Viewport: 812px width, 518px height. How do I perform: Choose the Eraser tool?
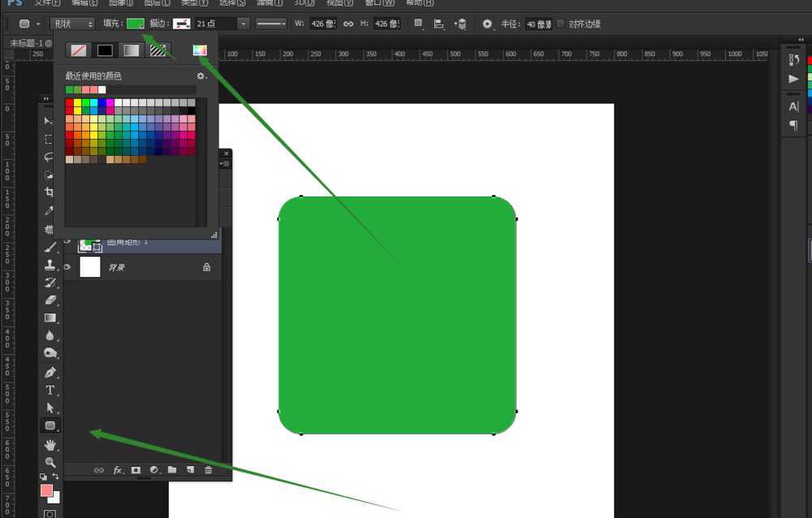(x=50, y=300)
